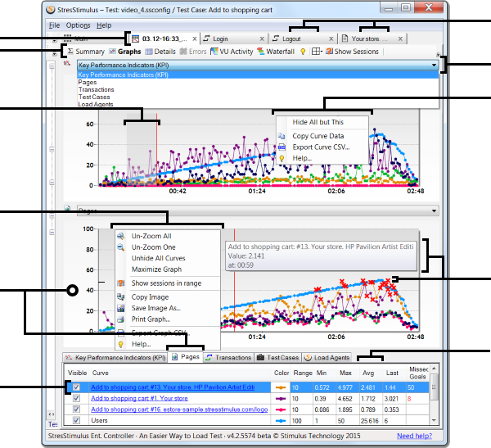
Task: Open the Errors view
Action: [x=193, y=52]
